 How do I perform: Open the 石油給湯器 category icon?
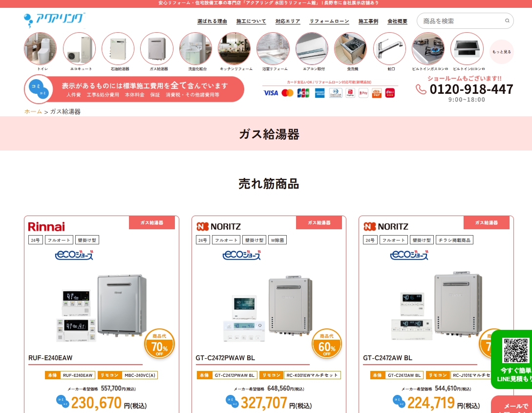[118, 48]
